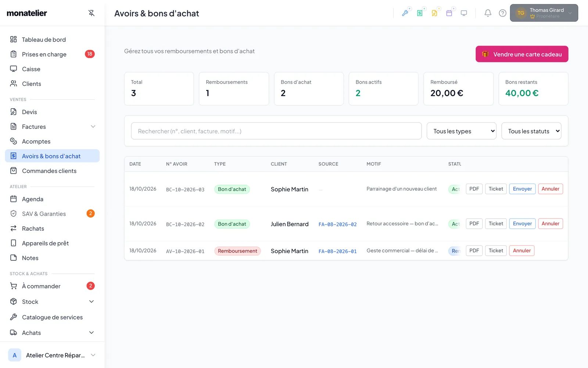588x368 pixels.
Task: Expand the Stock submenu chevron
Action: [92, 302]
